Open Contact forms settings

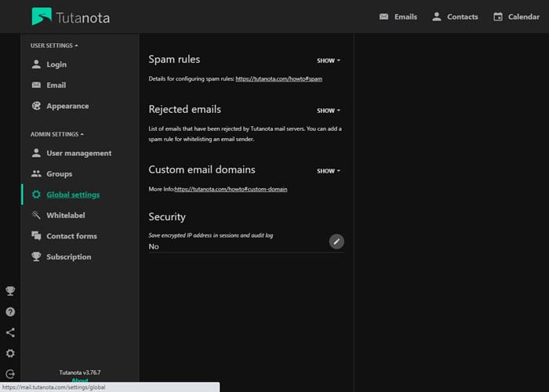point(72,236)
